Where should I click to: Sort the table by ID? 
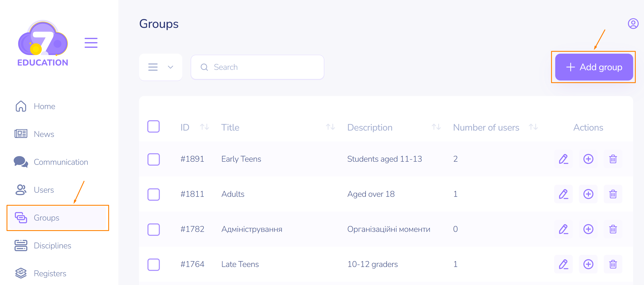(x=204, y=127)
